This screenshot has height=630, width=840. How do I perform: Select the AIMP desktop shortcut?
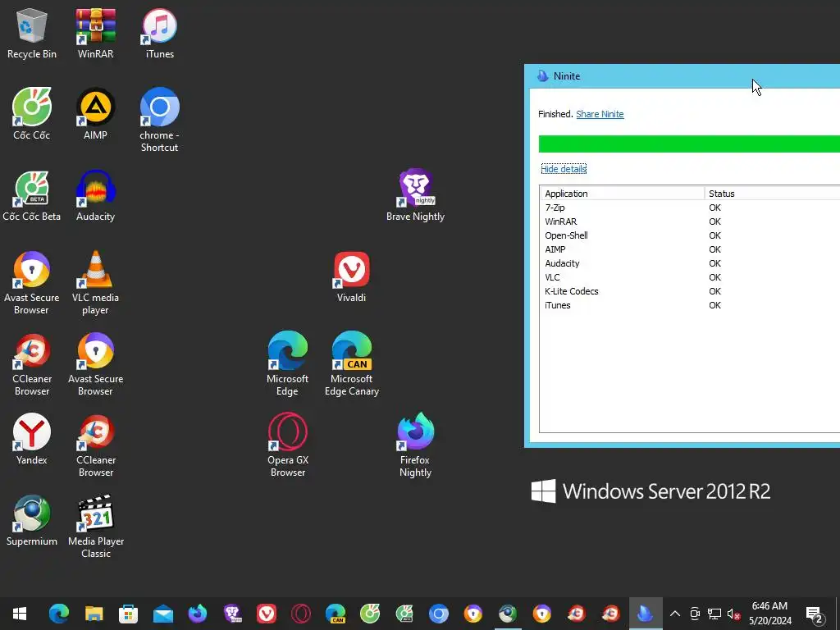click(95, 114)
